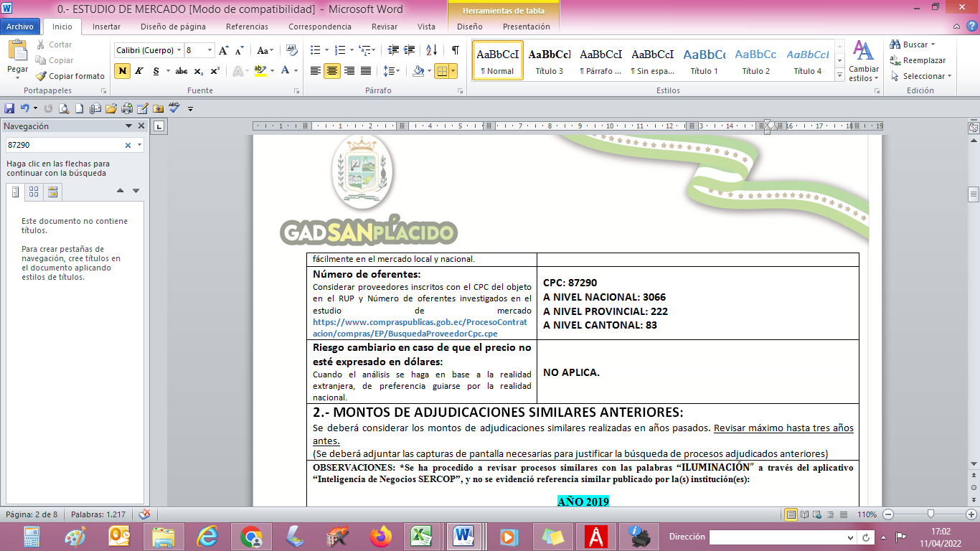Select the bulleted list icon
This screenshot has height=551, width=980.
pyautogui.click(x=314, y=50)
